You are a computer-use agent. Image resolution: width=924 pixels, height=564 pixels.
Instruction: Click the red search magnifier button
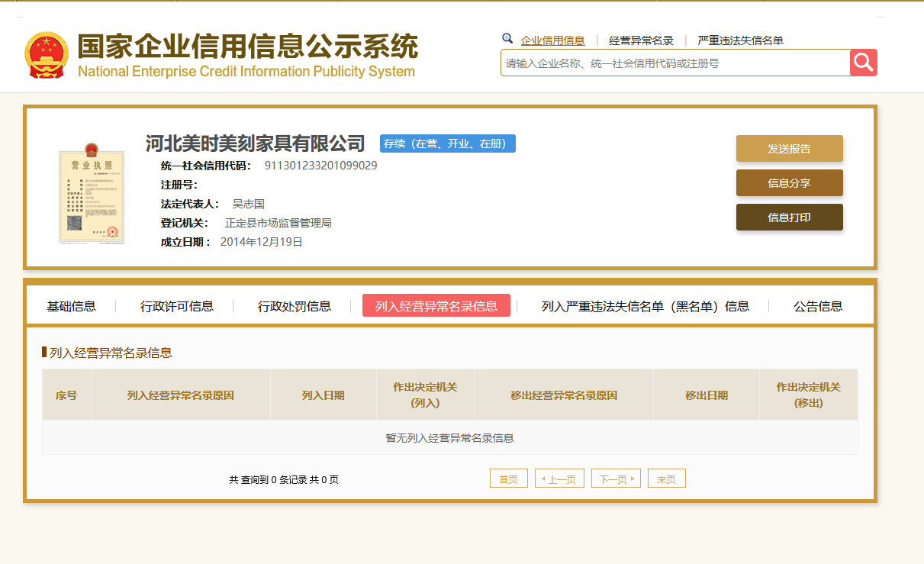pyautogui.click(x=864, y=63)
